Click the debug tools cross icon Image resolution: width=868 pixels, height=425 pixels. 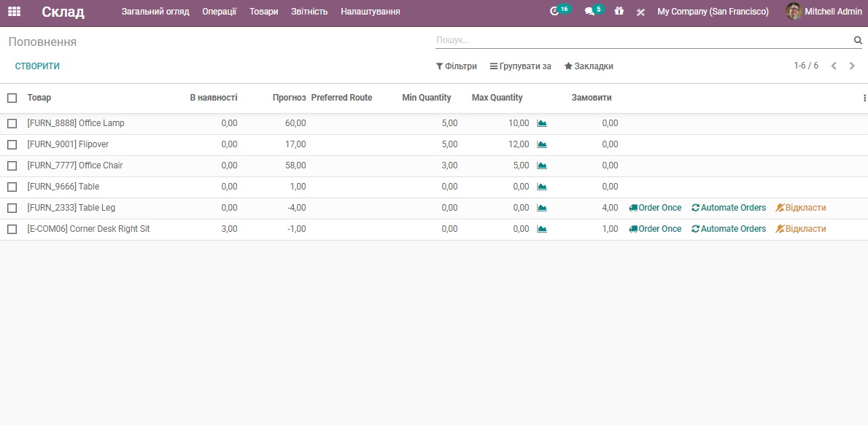click(x=640, y=12)
